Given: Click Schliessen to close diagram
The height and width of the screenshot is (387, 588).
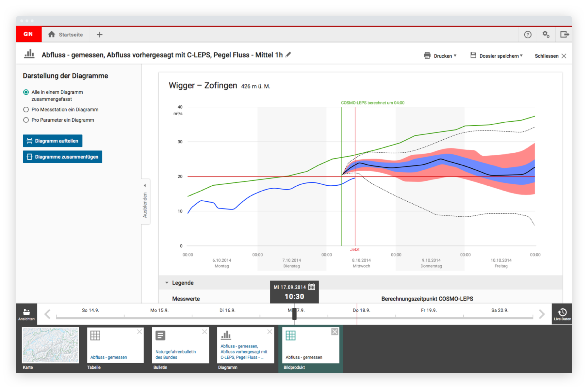Looking at the screenshot, I should pyautogui.click(x=550, y=56).
